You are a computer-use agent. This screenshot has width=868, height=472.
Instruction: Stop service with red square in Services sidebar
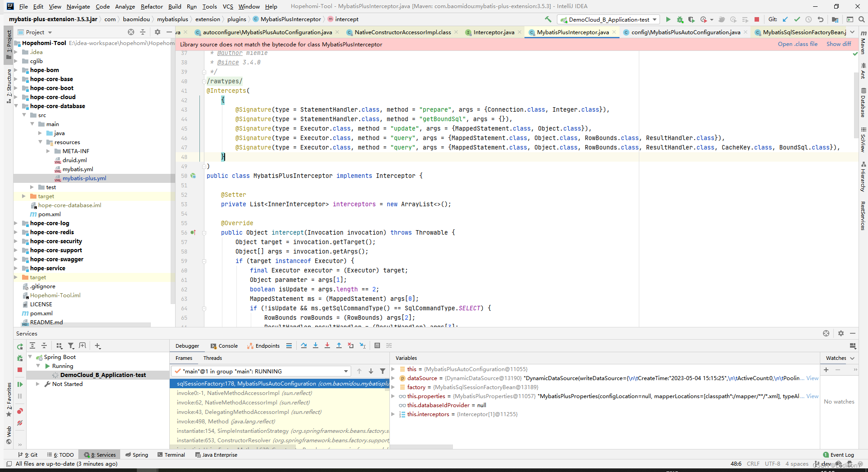20,370
